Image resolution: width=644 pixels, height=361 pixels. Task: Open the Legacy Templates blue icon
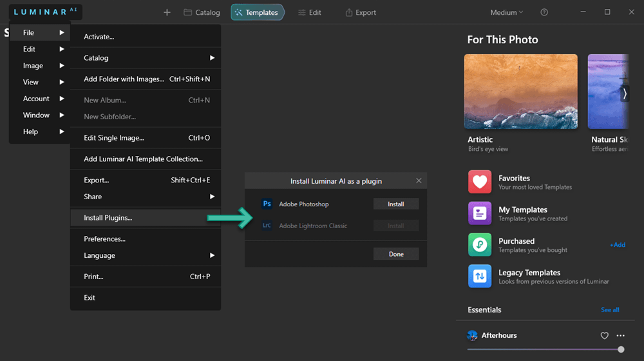tap(480, 276)
